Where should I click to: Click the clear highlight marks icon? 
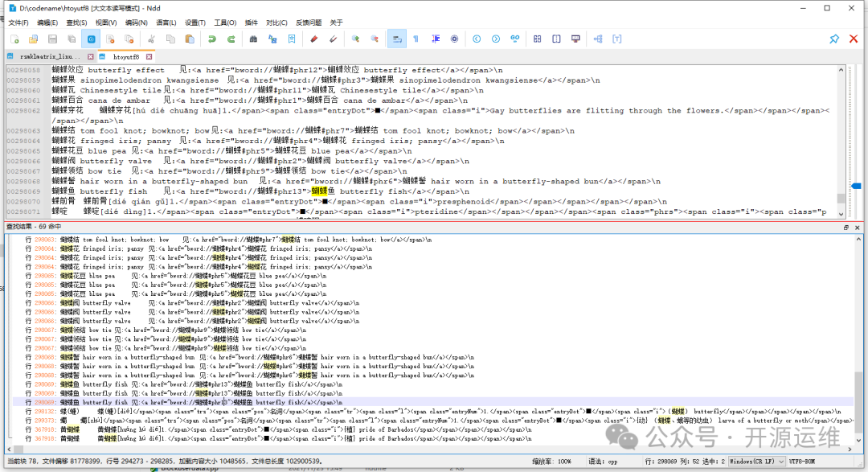click(x=334, y=39)
